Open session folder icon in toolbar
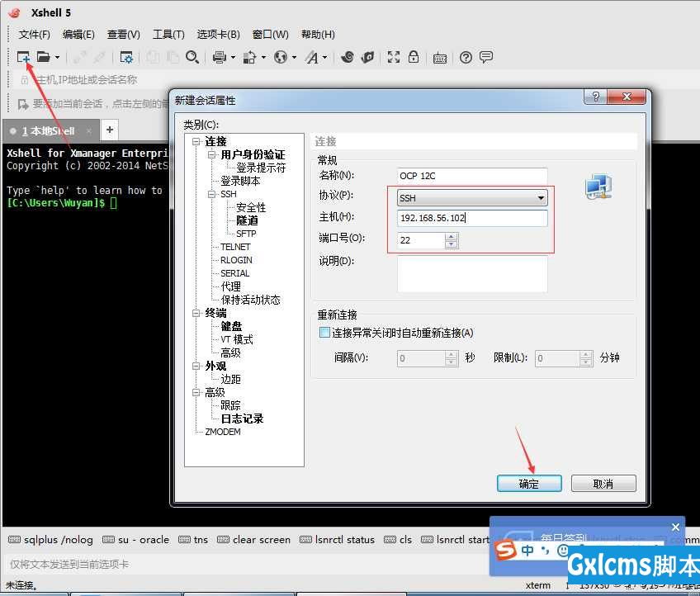 tap(43, 57)
